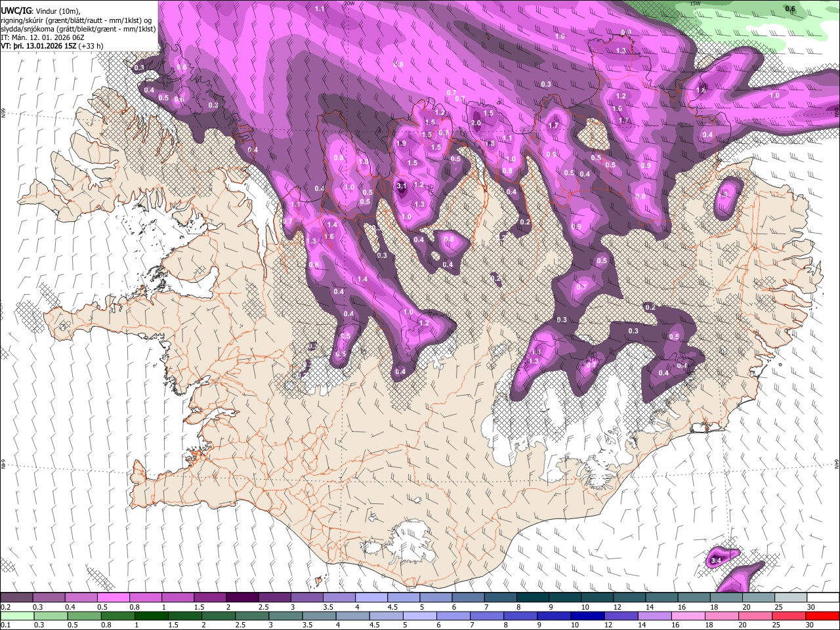Click the light pink 16 swatch in the lower legend row
840x630 pixels.
687,616
